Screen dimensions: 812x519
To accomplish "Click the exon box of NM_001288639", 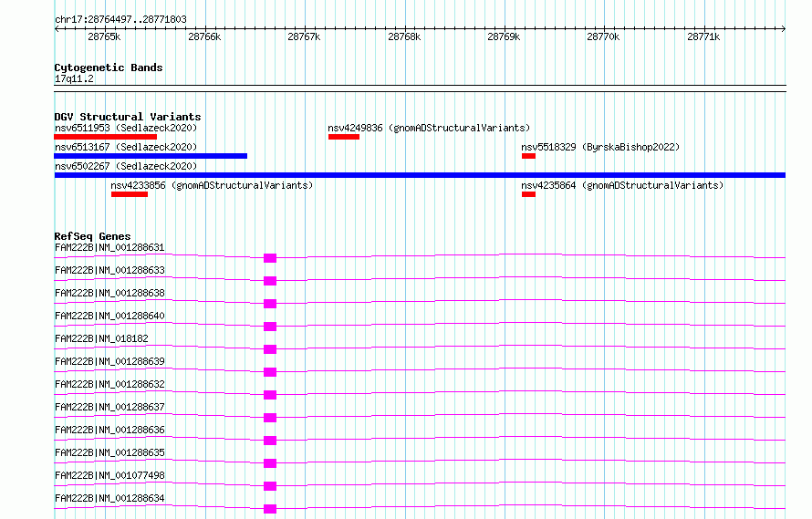I will (x=270, y=372).
